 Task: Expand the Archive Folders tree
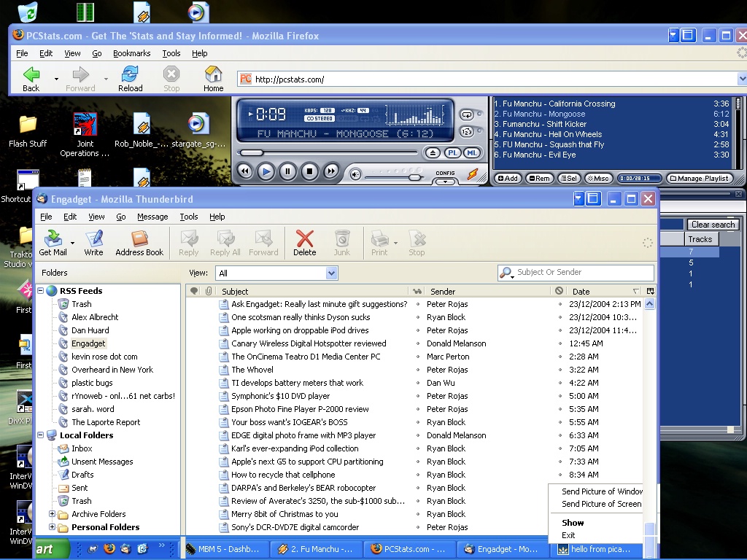[53, 514]
